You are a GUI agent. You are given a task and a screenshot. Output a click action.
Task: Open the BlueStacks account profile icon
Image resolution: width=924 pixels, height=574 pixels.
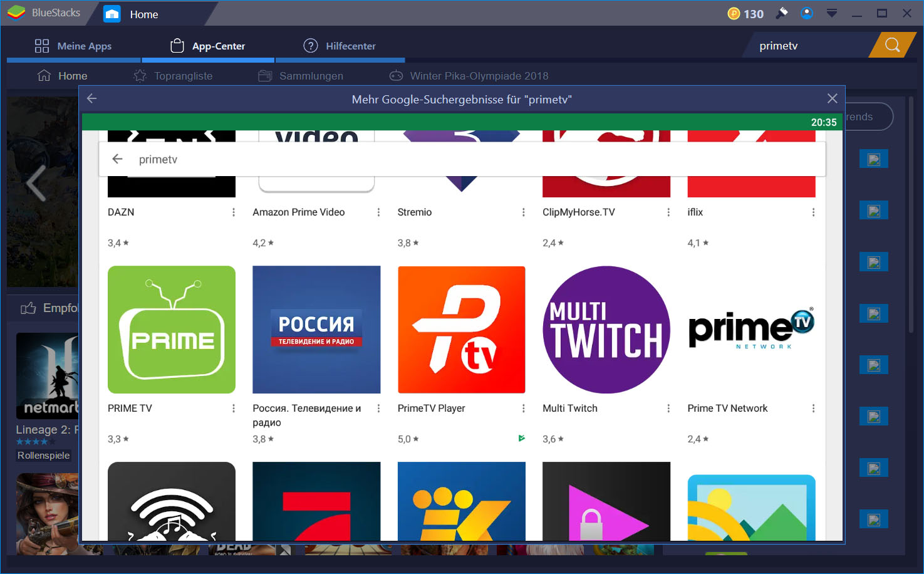807,13
